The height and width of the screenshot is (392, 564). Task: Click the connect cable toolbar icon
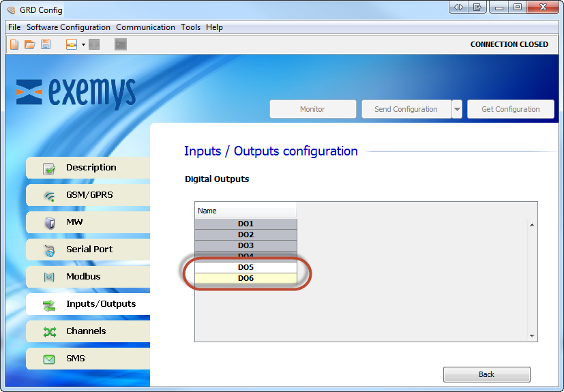point(71,44)
